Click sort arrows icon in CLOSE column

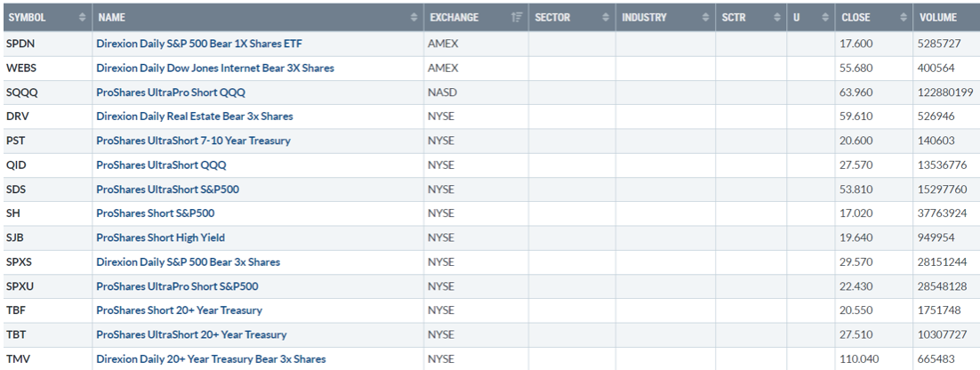[x=903, y=18]
